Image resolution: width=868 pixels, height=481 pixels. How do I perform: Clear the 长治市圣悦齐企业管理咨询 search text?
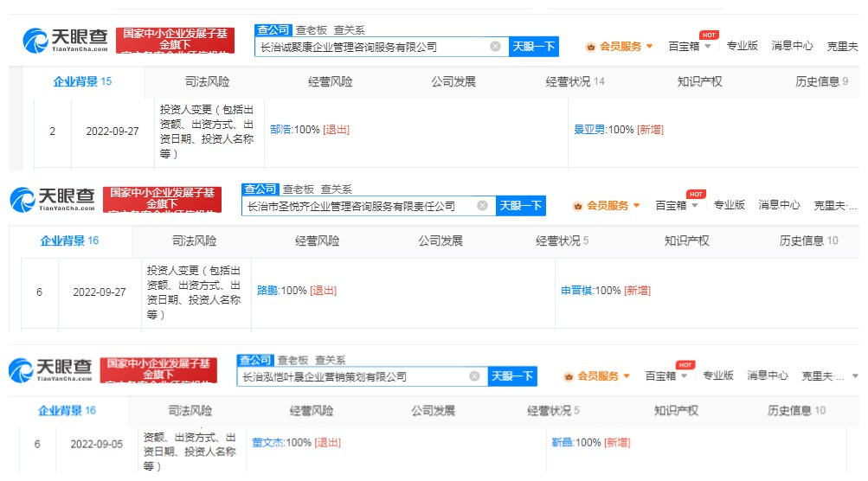pyautogui.click(x=482, y=206)
